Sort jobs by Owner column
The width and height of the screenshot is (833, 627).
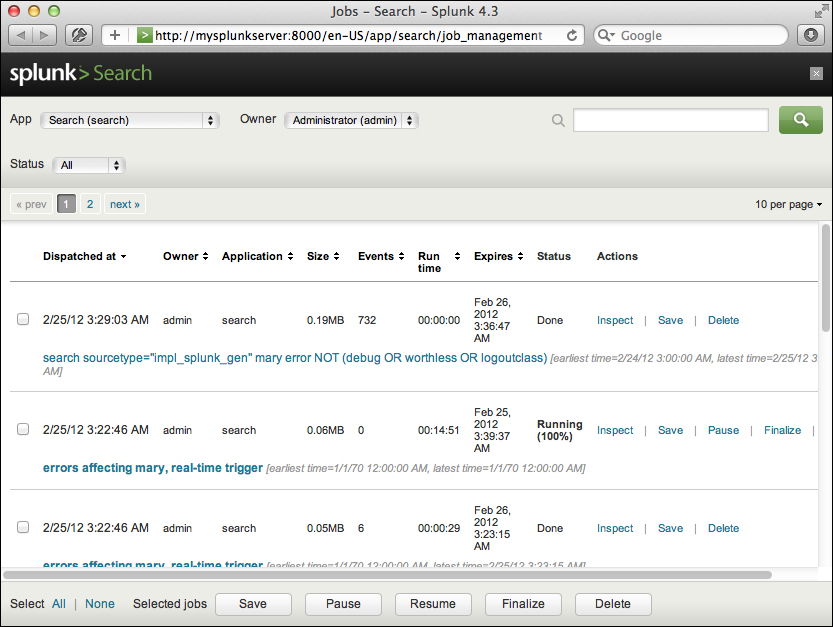point(185,256)
